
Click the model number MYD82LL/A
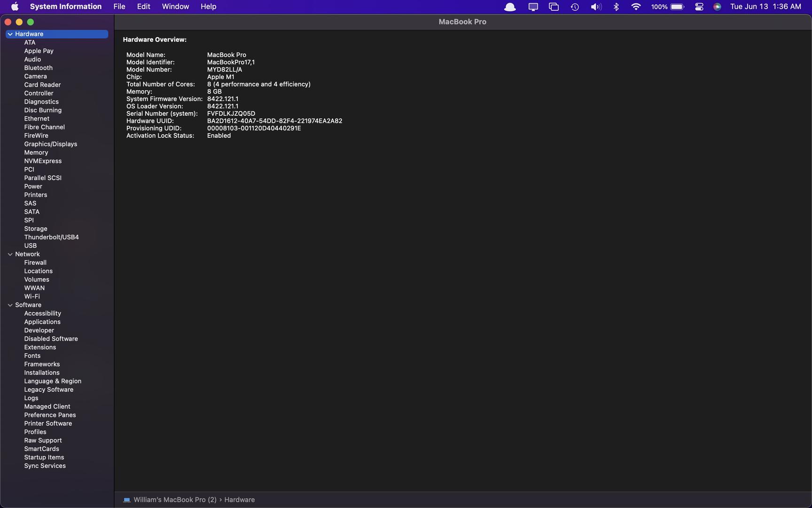(x=225, y=70)
